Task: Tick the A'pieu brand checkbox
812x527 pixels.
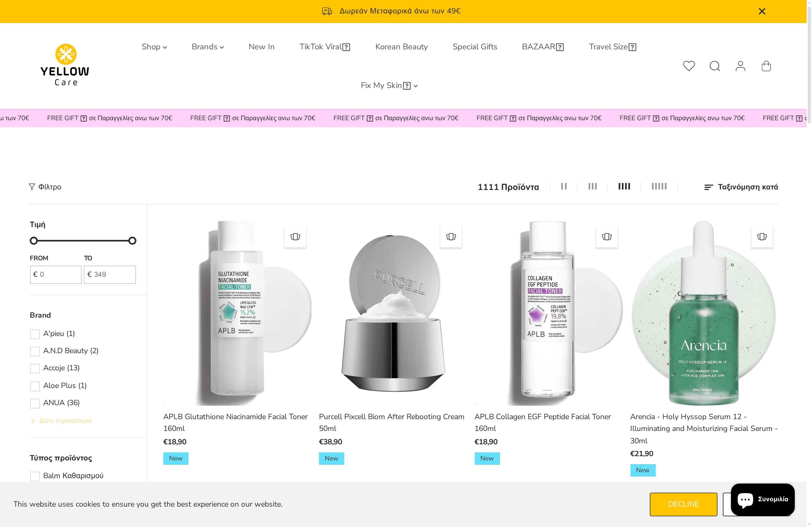Action: (35, 334)
